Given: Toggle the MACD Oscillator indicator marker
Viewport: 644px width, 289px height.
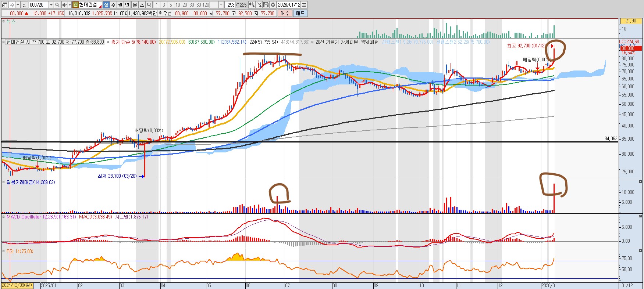Looking at the screenshot, I should (4, 217).
